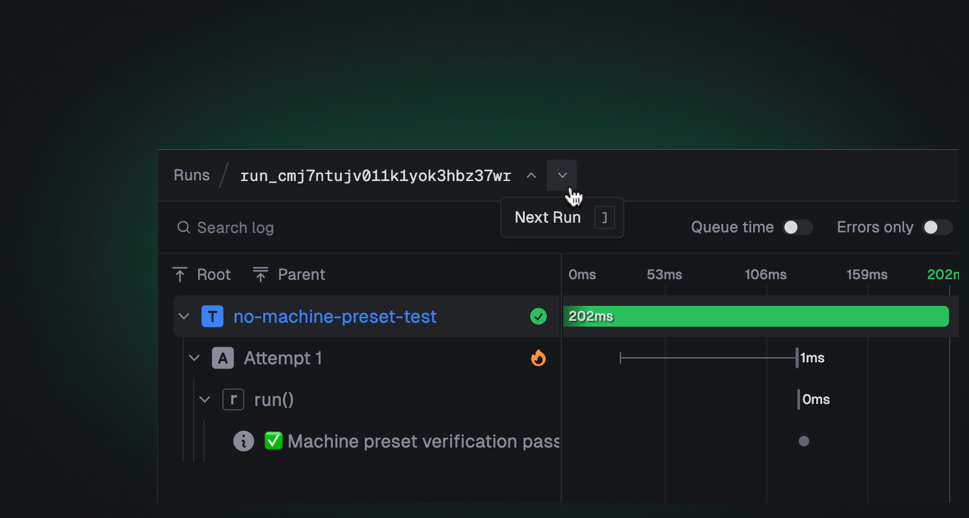Viewport: 969px width, 518px height.
Task: Jump to Parent run
Action: point(289,274)
